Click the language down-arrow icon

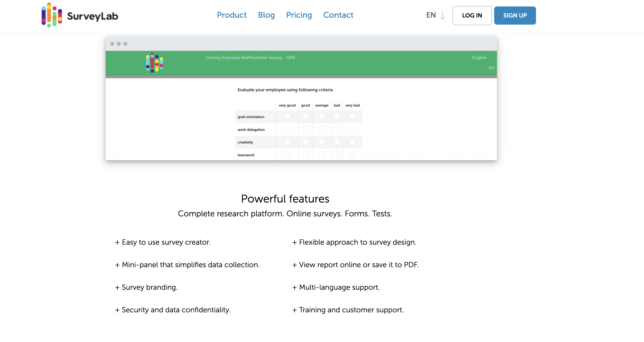click(x=443, y=15)
